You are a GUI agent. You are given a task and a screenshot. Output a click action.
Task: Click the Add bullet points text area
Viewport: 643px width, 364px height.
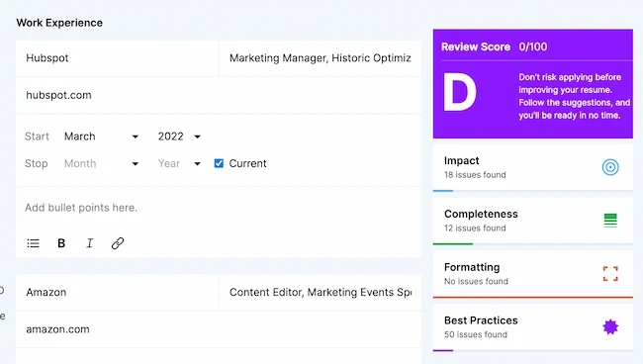pos(219,208)
